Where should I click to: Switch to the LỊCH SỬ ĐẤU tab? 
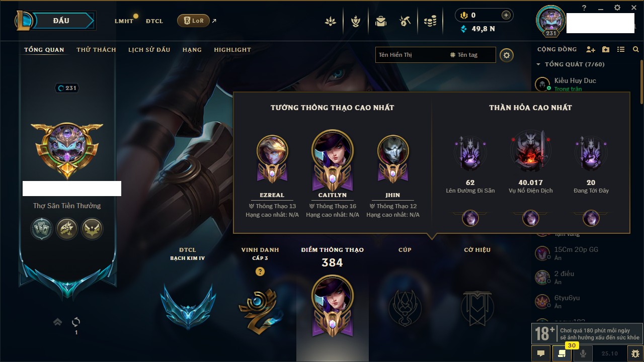click(149, 50)
